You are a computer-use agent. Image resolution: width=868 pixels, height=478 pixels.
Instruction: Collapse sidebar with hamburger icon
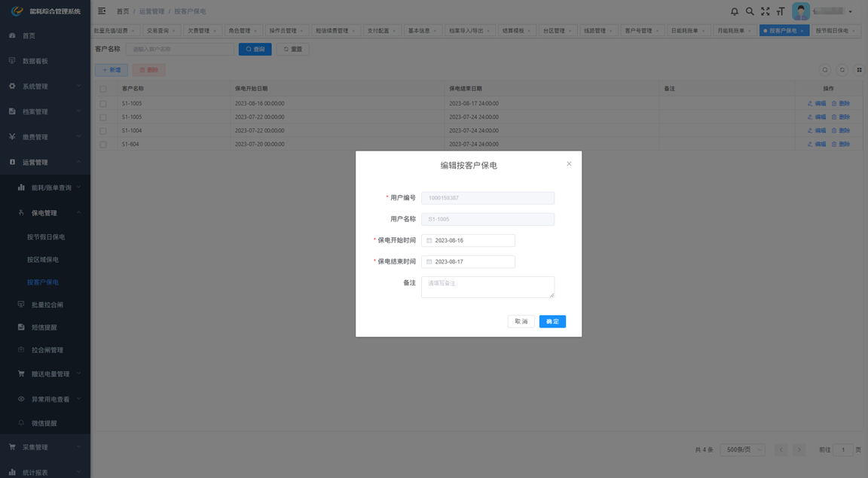click(x=102, y=11)
